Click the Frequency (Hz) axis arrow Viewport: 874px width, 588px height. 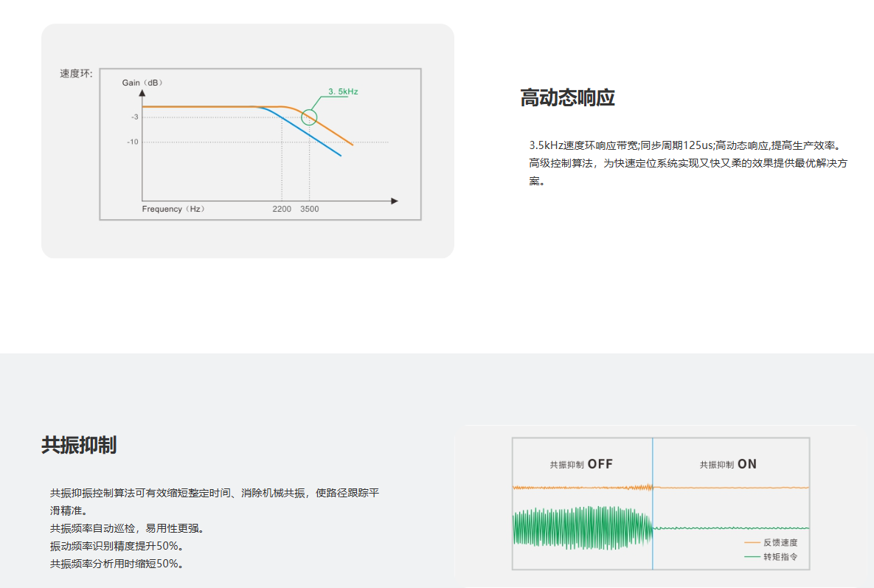click(395, 199)
